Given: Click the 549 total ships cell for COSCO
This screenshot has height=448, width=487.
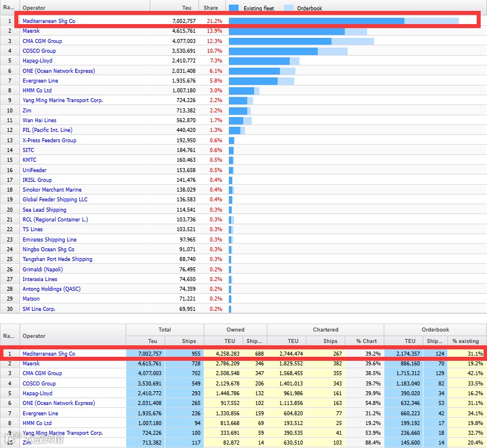Looking at the screenshot, I should click(196, 383).
